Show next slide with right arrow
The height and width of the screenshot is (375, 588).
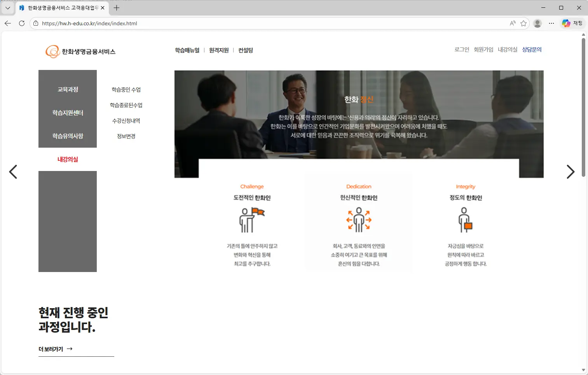[571, 172]
